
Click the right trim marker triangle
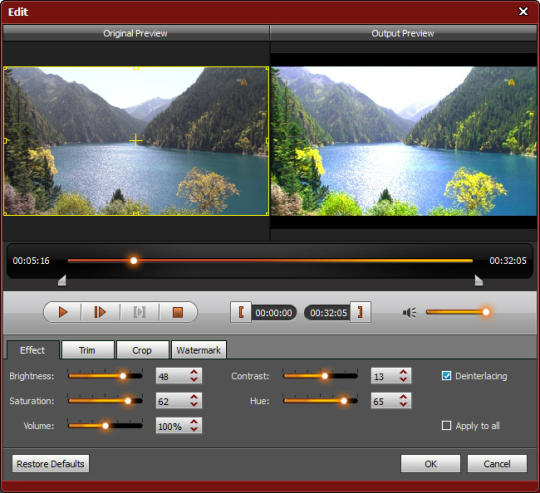[x=479, y=280]
